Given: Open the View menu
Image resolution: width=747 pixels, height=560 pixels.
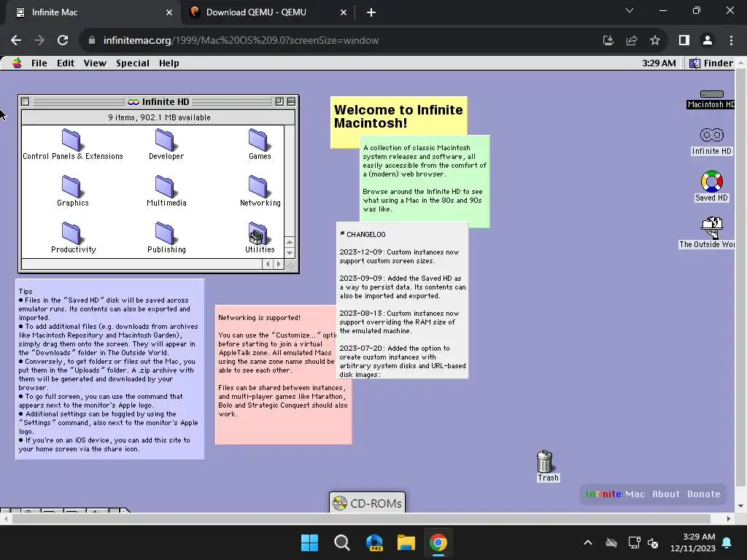Looking at the screenshot, I should [95, 63].
